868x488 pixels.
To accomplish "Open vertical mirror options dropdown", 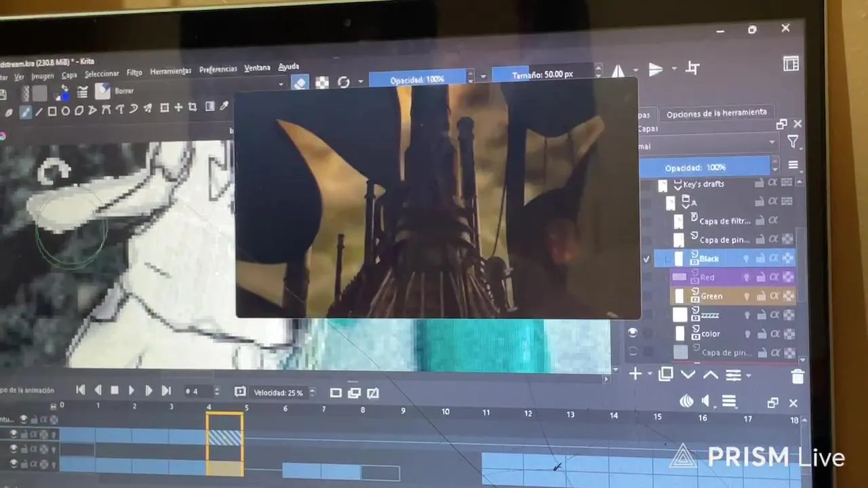I will (x=674, y=68).
